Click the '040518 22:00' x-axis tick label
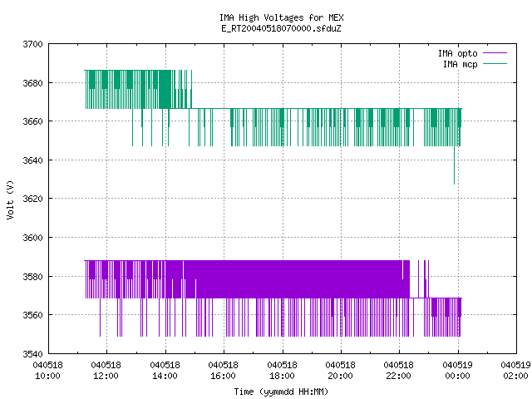This screenshot has height=399, width=532. tap(399, 370)
